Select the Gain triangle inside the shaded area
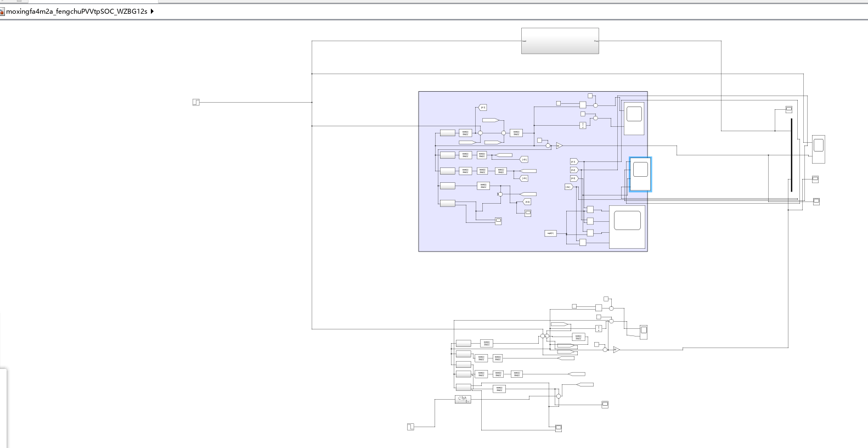 click(559, 145)
